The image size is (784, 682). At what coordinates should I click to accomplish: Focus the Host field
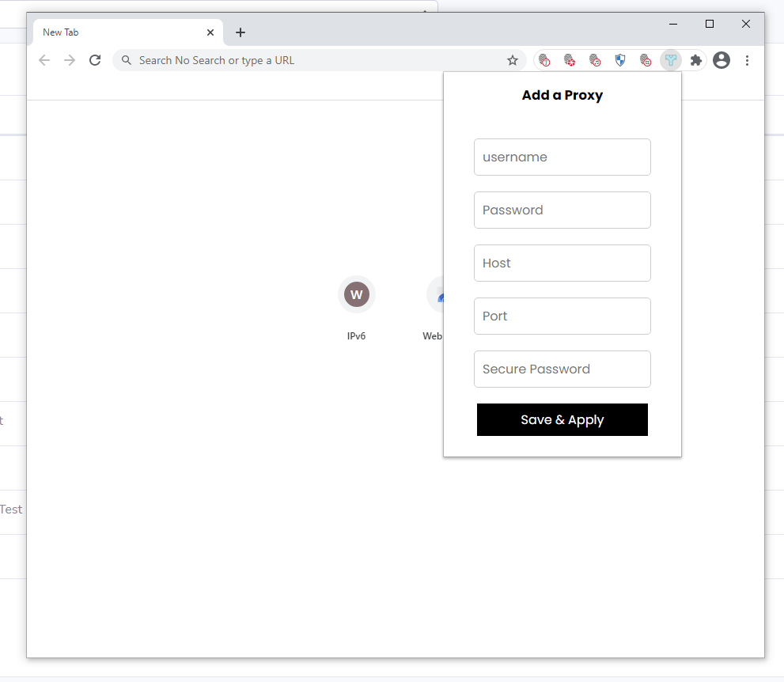[562, 263]
